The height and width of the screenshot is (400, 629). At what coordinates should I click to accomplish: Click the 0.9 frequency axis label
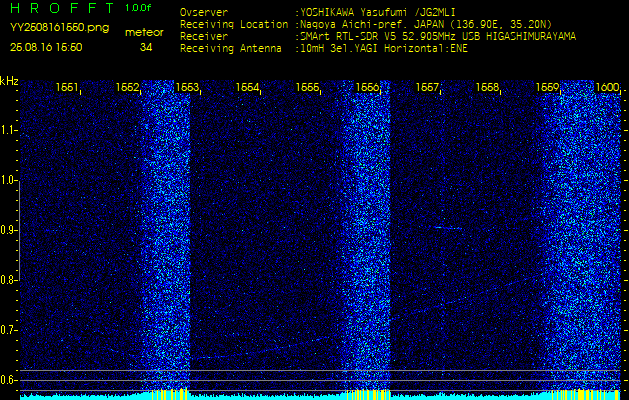(7, 230)
